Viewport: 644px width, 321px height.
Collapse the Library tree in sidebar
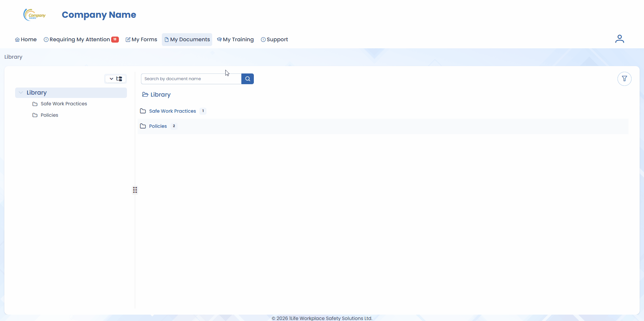coord(21,93)
